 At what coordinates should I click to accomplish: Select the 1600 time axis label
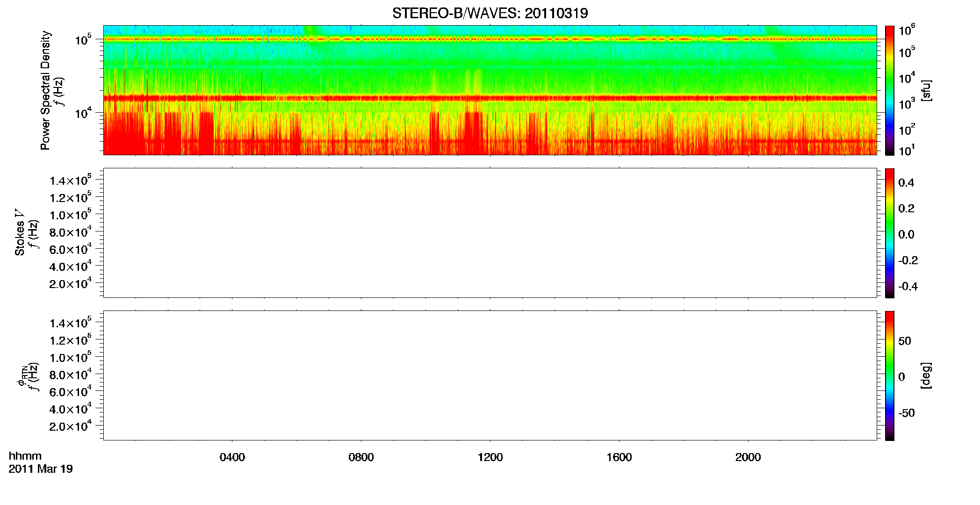[x=619, y=457]
